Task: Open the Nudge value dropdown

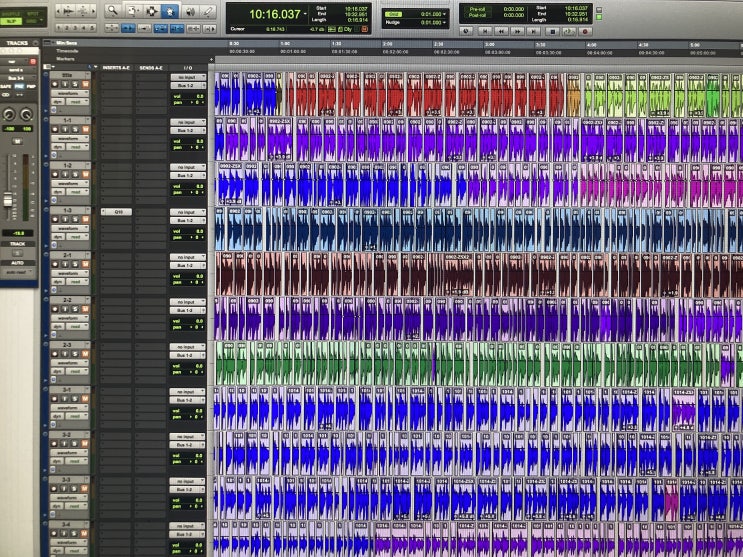Action: click(446, 22)
